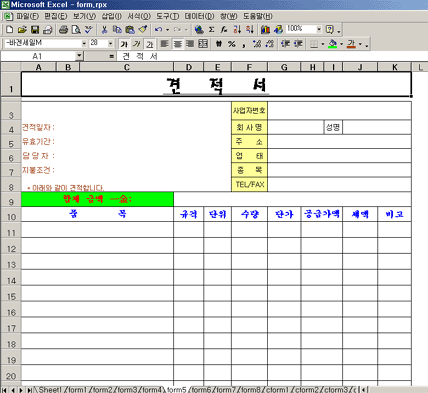Image resolution: width=428 pixels, height=393 pixels.
Task: Select column C header
Action: (x=127, y=67)
